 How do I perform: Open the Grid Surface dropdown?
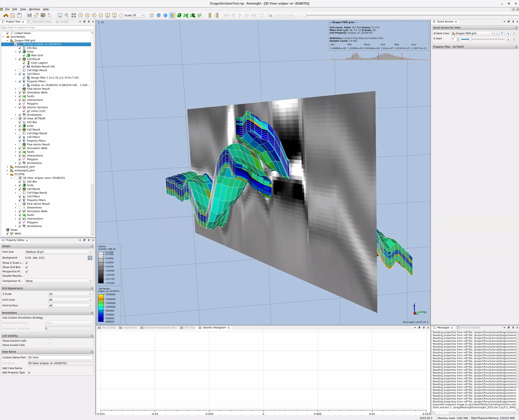pos(70,306)
